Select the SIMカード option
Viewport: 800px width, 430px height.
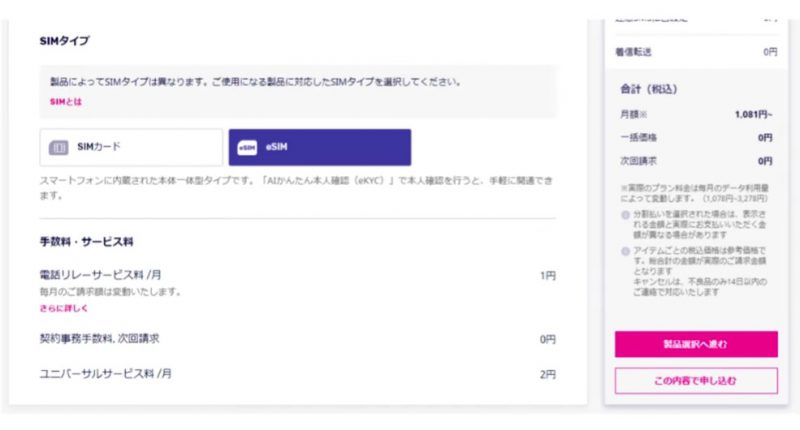click(x=131, y=147)
